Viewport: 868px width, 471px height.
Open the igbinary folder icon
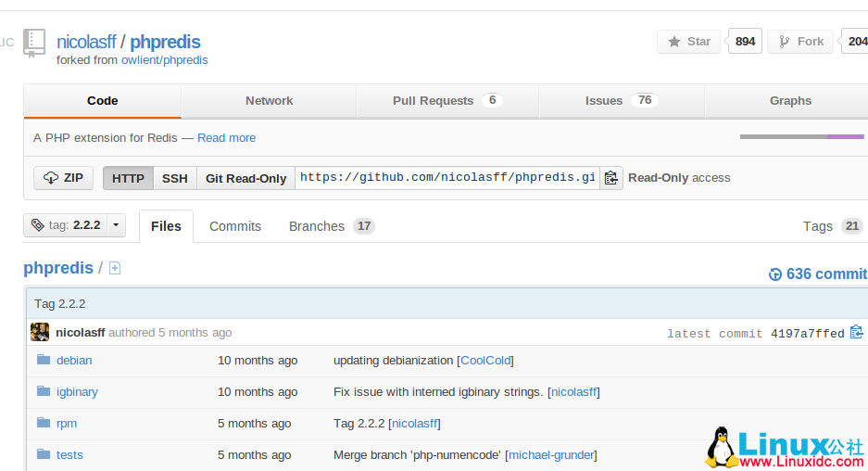(43, 391)
